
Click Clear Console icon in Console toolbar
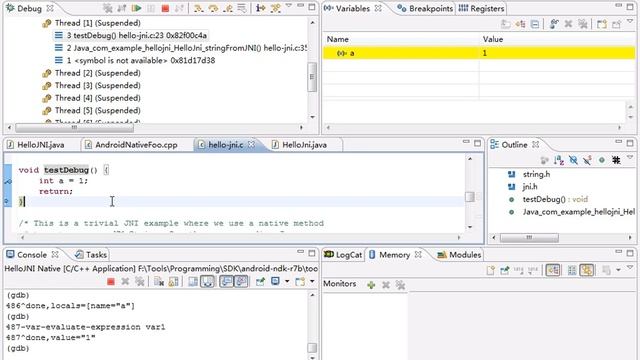tap(159, 282)
